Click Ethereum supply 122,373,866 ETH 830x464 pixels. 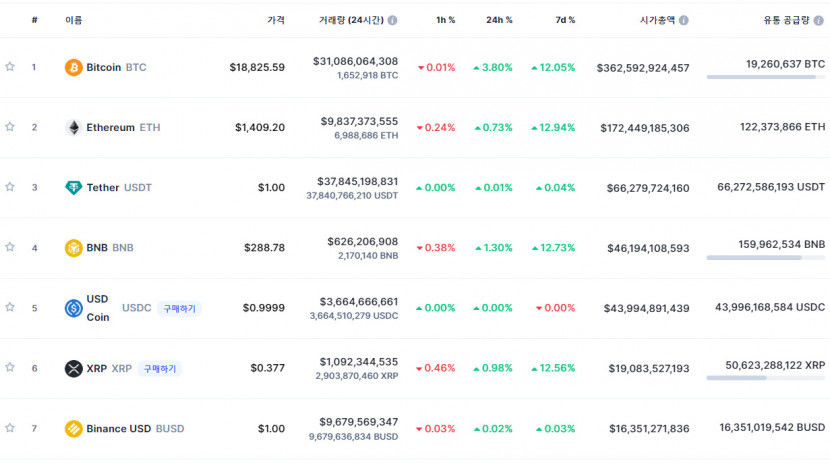(x=782, y=127)
